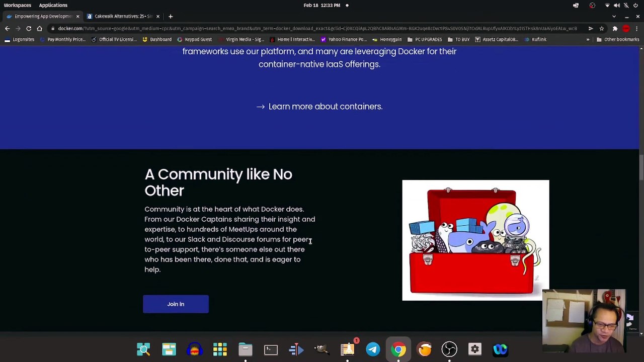Open the Pay Monthly Price bookmark

[x=62, y=39]
